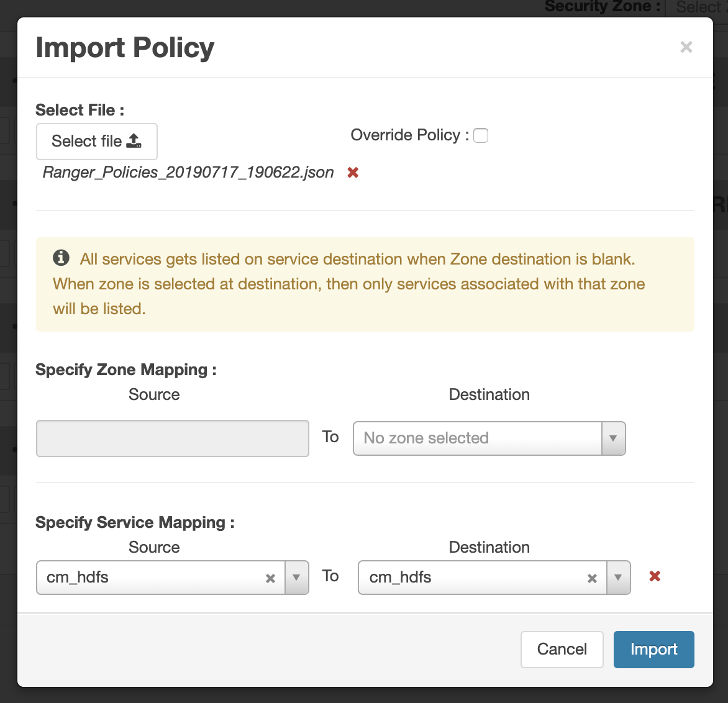Click the disabled source zone field
728x703 pixels.
pos(173,438)
